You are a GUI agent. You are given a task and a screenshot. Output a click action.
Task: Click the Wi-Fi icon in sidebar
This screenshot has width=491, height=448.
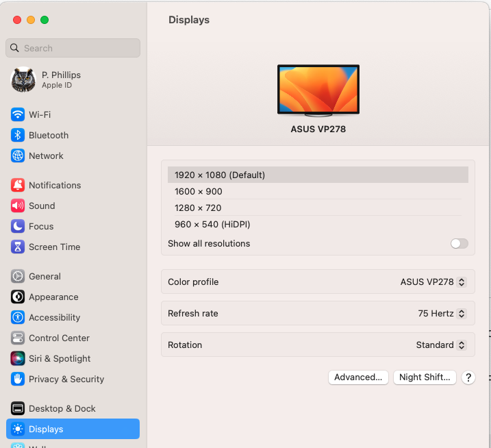pyautogui.click(x=18, y=114)
